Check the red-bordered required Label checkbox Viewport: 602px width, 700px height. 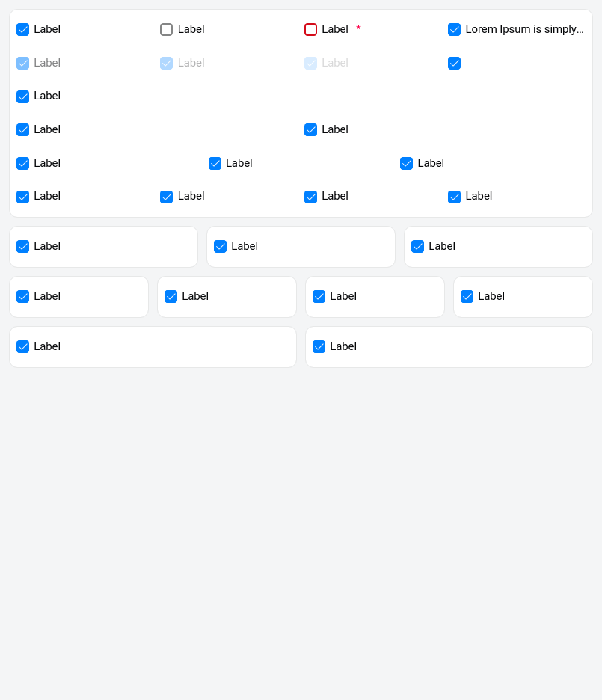310,30
